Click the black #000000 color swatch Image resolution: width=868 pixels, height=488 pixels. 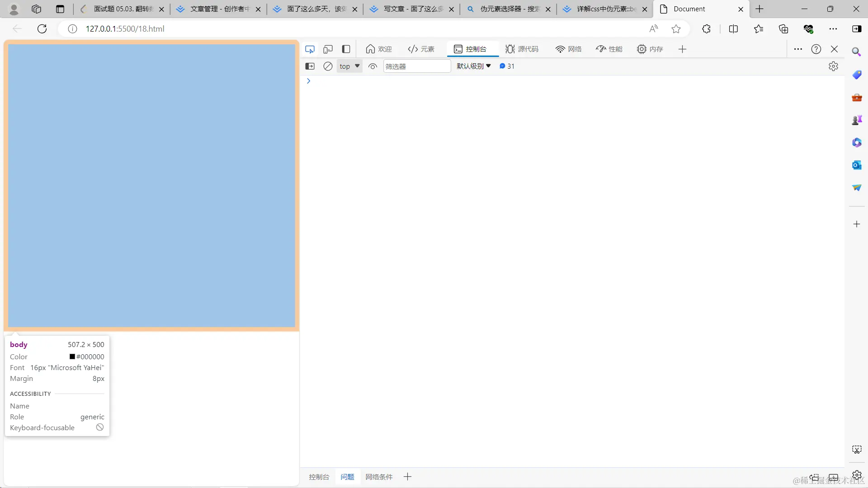72,357
